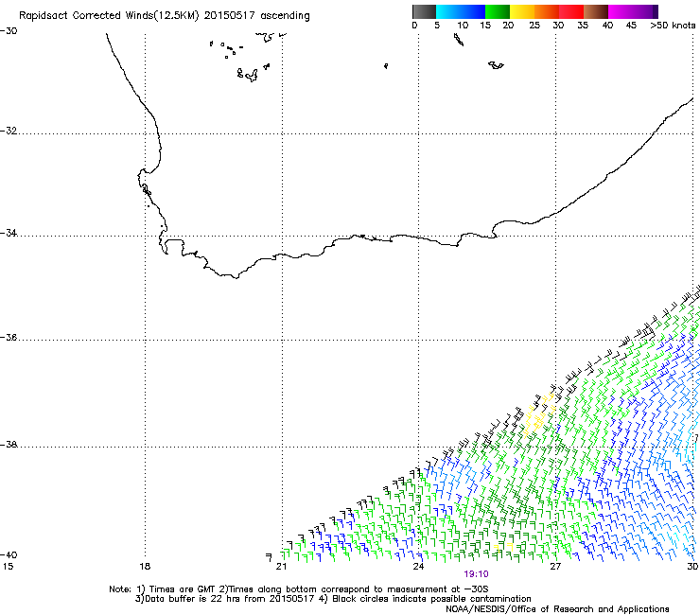Select the cyan 5-10 knots legend swatch
Screen dimensions: 700x615
(448, 11)
